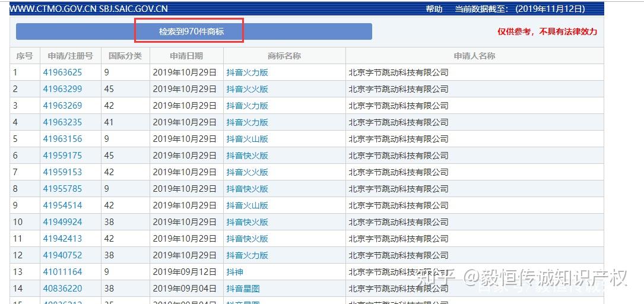Open 抖音火力版 trademark in row 1
644x304 pixels.
(x=248, y=72)
